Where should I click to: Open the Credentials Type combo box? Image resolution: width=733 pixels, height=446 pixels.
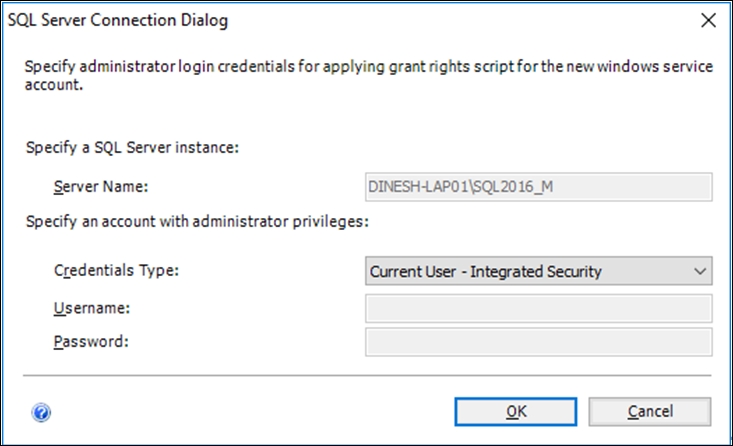click(539, 271)
